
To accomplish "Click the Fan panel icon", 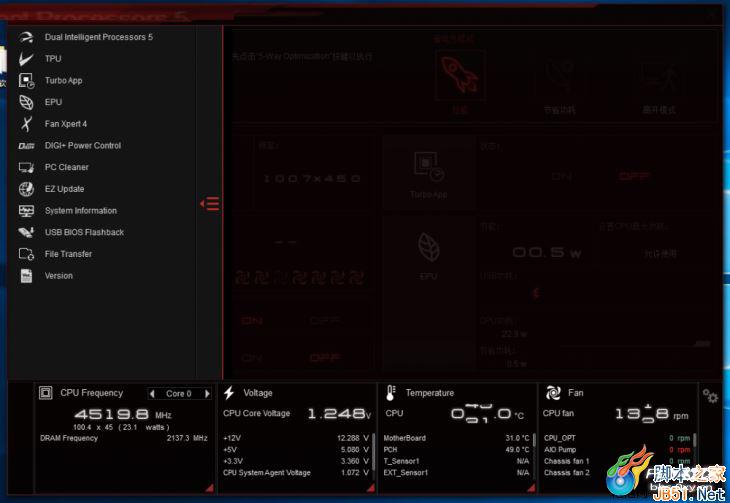I will point(553,393).
